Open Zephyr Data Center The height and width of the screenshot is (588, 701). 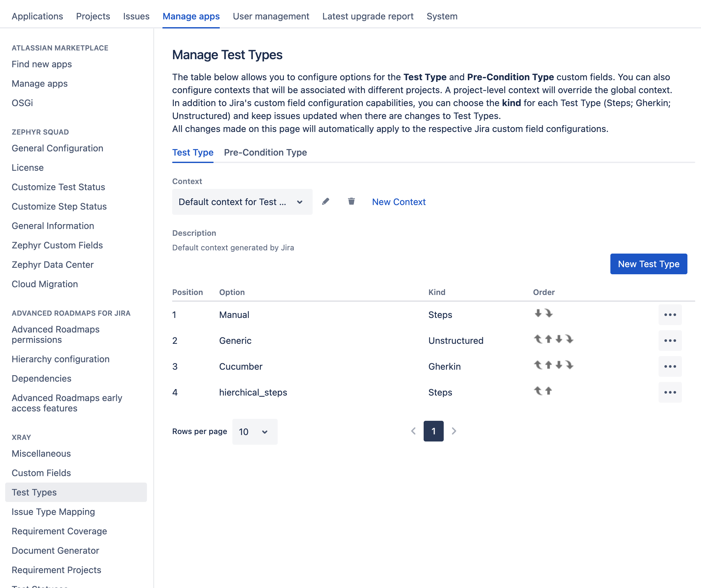click(52, 265)
